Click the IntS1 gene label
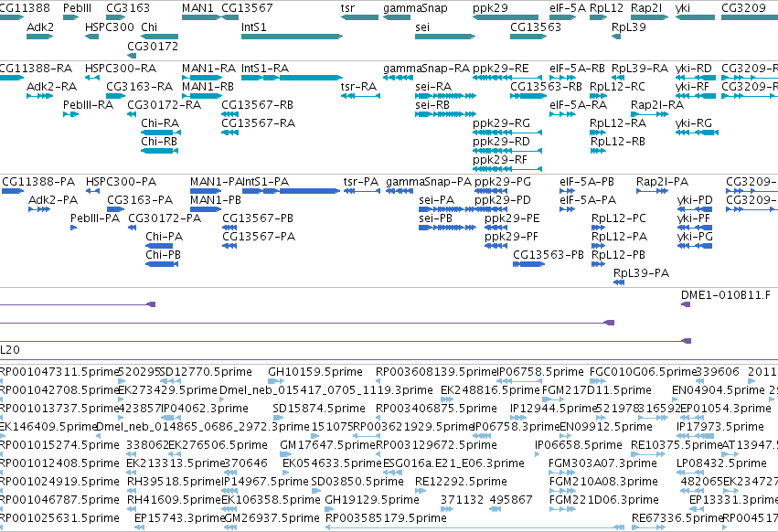Screen dimensions: 778x532 pos(253,27)
